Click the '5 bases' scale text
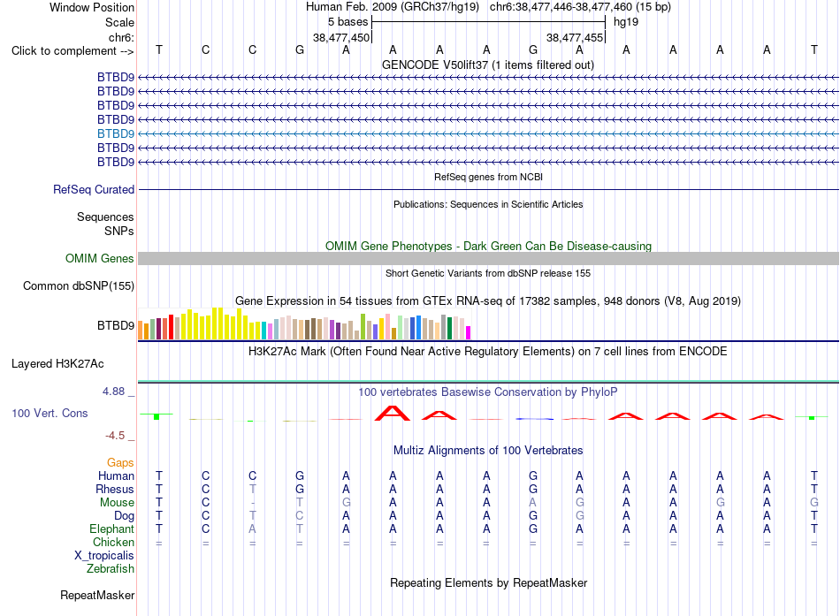The width and height of the screenshot is (840, 616). click(x=348, y=22)
